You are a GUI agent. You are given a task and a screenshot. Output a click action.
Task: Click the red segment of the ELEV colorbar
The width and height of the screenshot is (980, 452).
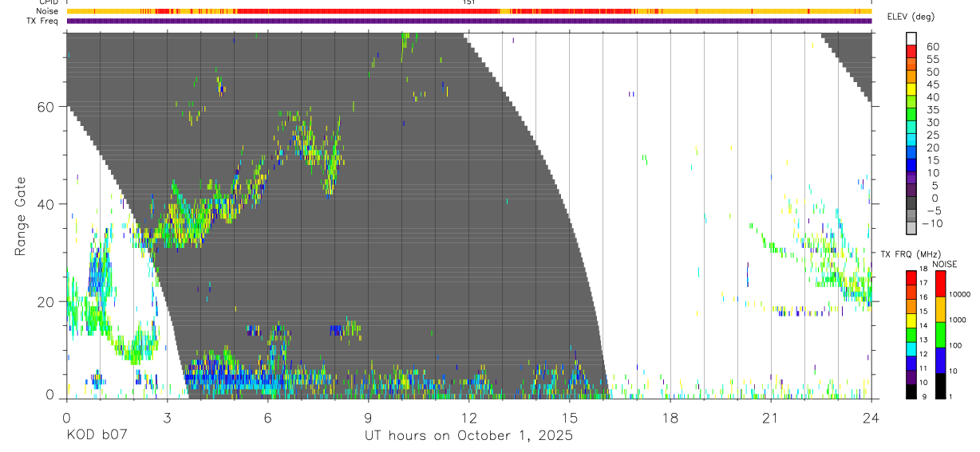point(911,51)
